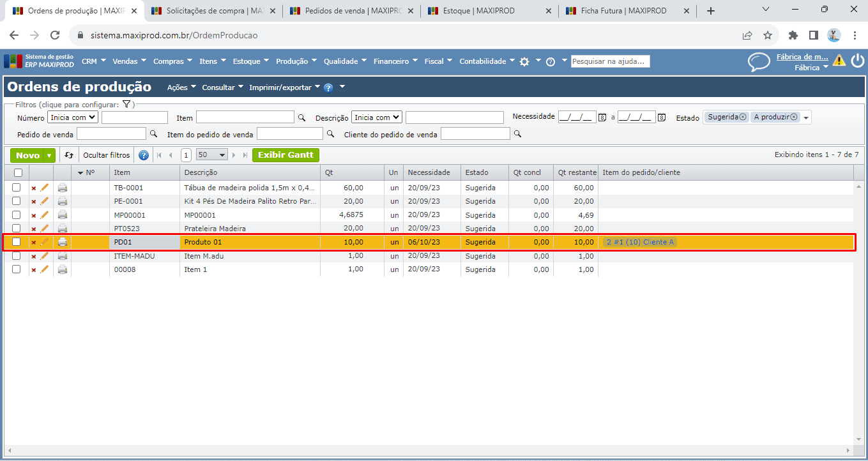This screenshot has width=868, height=461.
Task: Open the Produção menu
Action: (296, 61)
